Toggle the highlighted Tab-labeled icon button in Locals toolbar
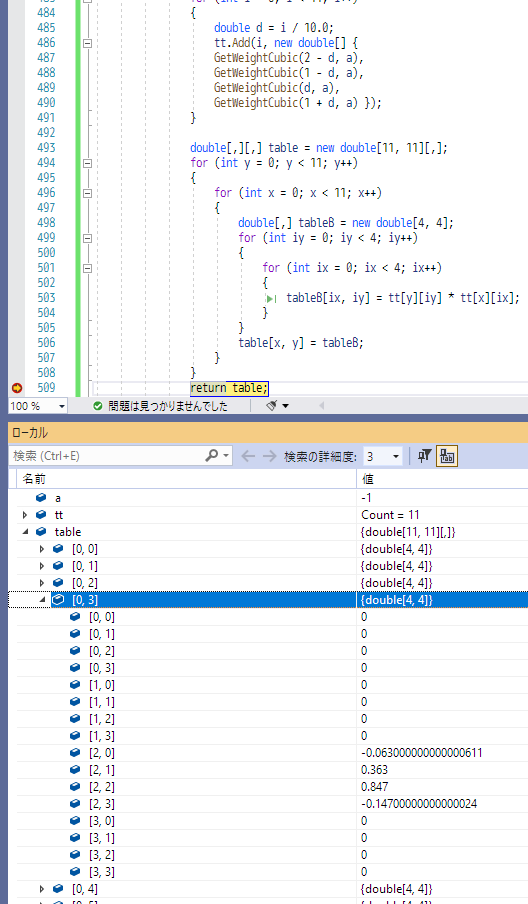528x904 pixels. pyautogui.click(x=447, y=456)
